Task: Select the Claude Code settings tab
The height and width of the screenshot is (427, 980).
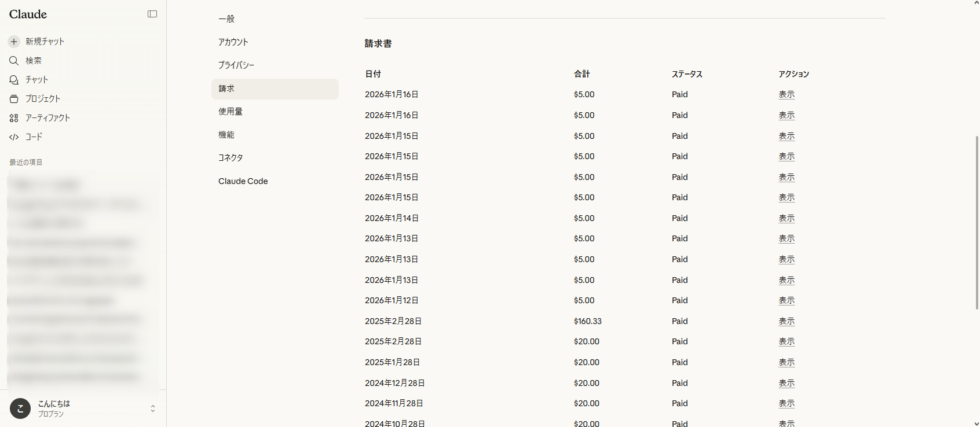Action: click(275, 181)
